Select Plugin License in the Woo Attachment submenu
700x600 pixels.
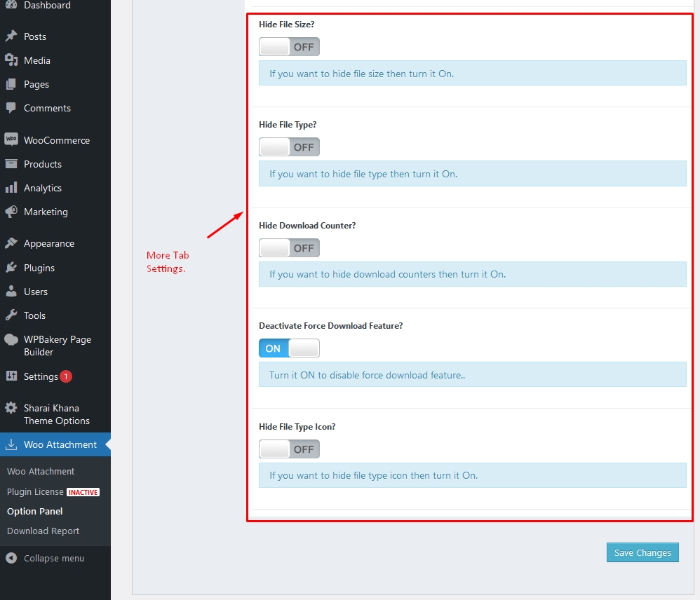click(33, 491)
